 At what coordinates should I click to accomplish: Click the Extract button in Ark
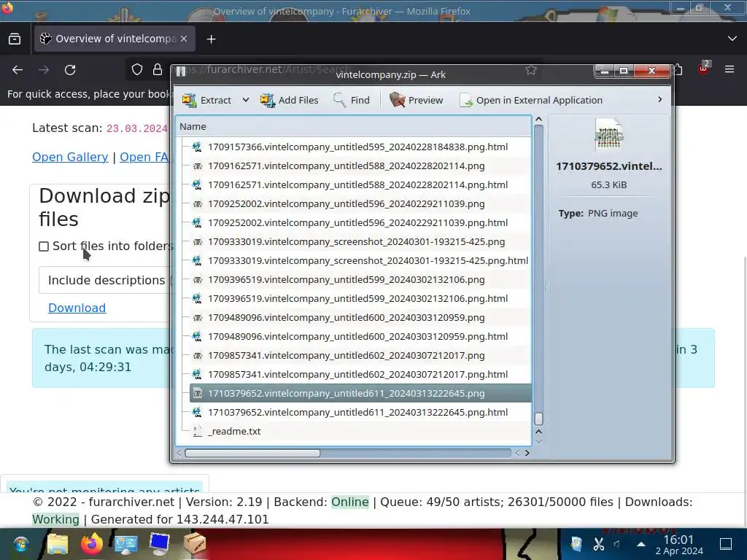206,100
